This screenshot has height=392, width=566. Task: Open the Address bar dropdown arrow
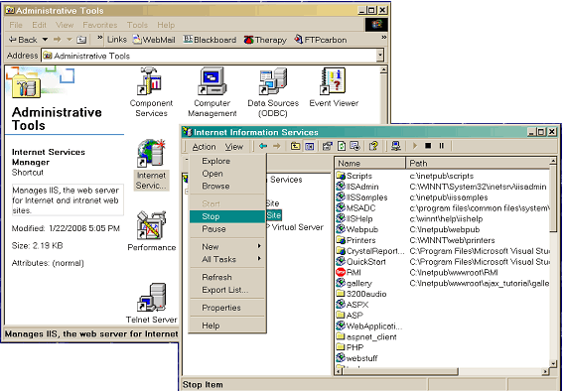pyautogui.click(x=379, y=56)
